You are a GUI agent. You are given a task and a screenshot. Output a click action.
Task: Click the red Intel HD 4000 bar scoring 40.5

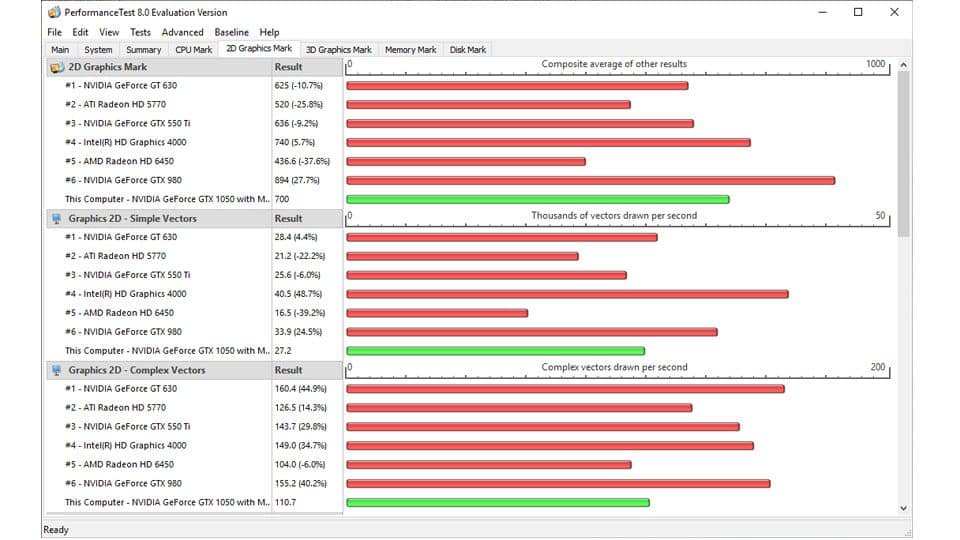567,294
